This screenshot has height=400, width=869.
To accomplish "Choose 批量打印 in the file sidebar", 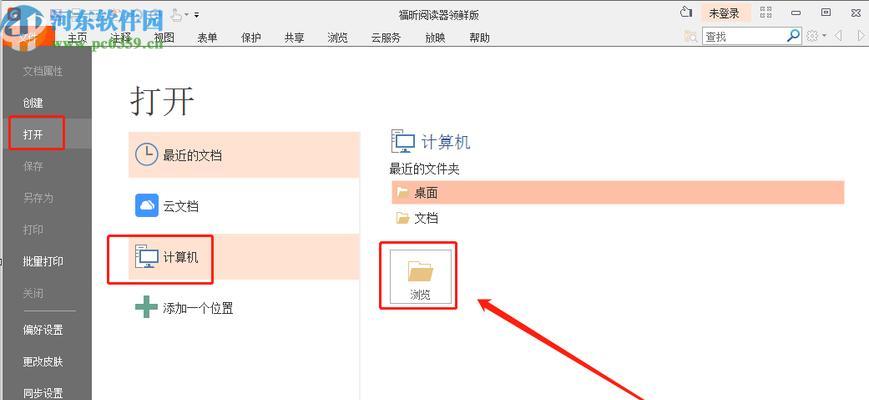I will pyautogui.click(x=43, y=261).
